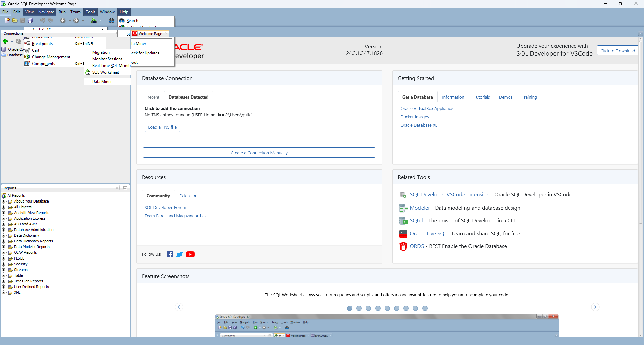The image size is (644, 345).
Task: Switch to the Tutorials tab
Action: [482, 97]
